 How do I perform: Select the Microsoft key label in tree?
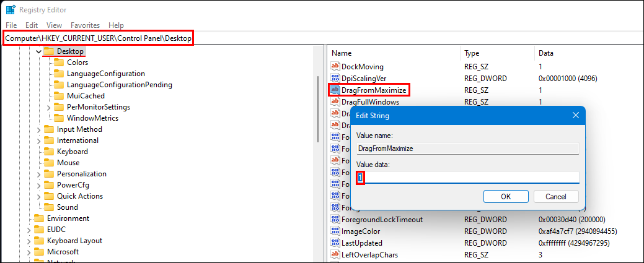[63, 251]
